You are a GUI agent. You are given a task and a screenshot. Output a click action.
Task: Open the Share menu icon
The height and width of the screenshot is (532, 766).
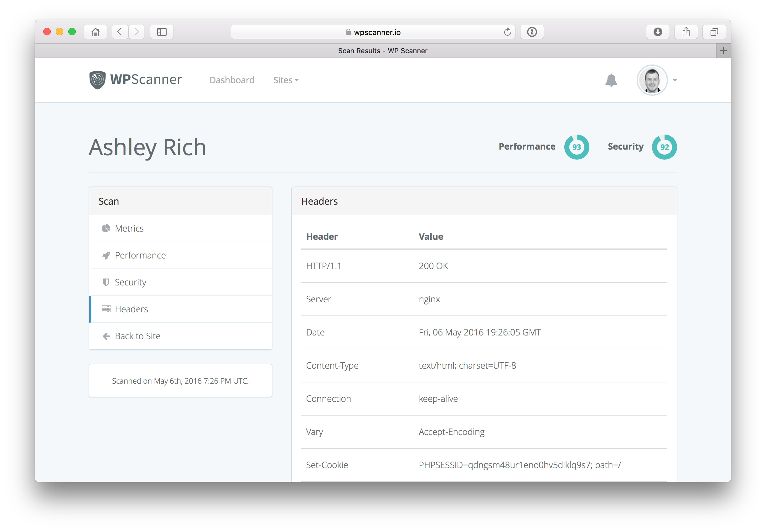point(686,32)
